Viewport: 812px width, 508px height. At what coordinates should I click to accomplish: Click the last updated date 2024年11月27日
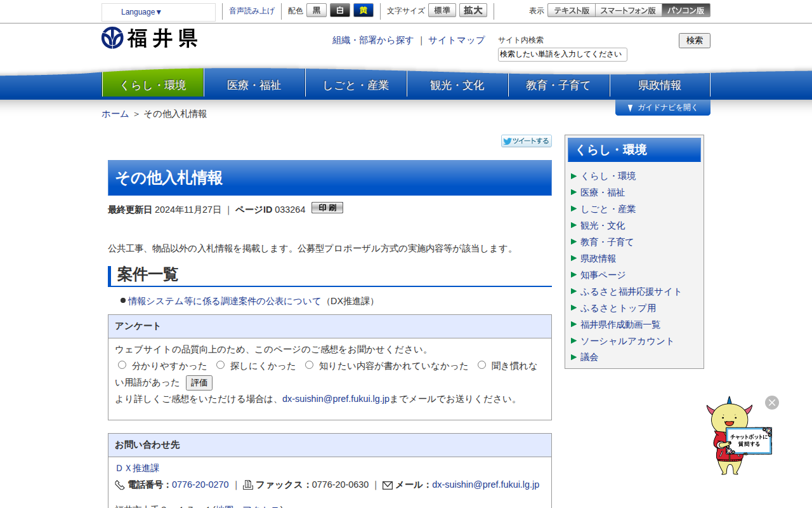[188, 210]
